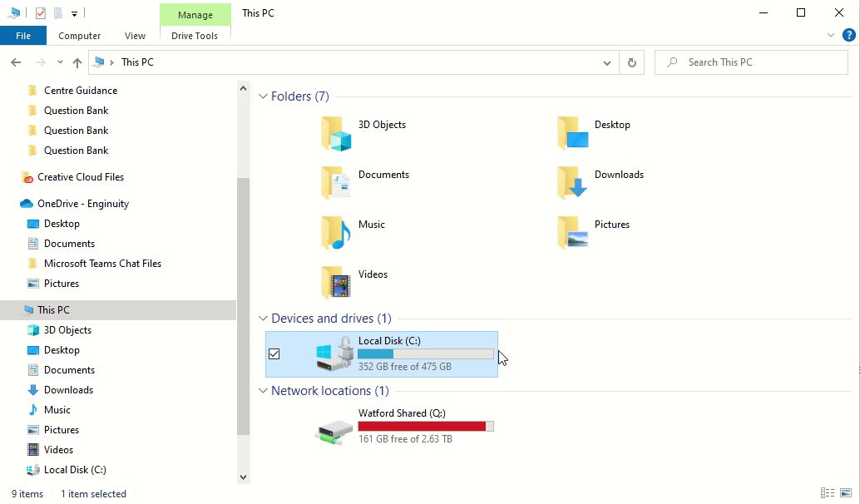This screenshot has width=860, height=504.
Task: Click the Properties icon in Quick Access Toolbar
Action: coord(41,13)
